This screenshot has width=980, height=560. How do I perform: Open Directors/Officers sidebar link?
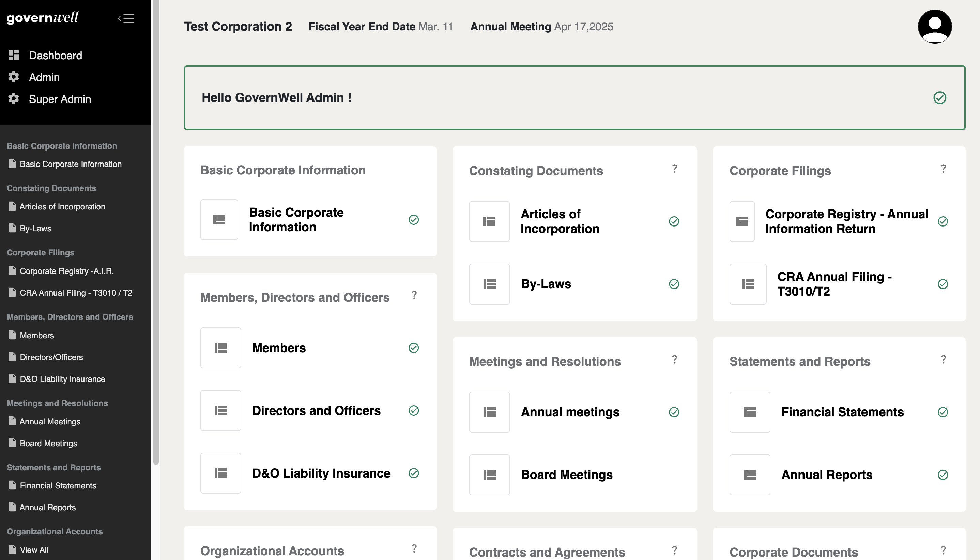coord(51,357)
